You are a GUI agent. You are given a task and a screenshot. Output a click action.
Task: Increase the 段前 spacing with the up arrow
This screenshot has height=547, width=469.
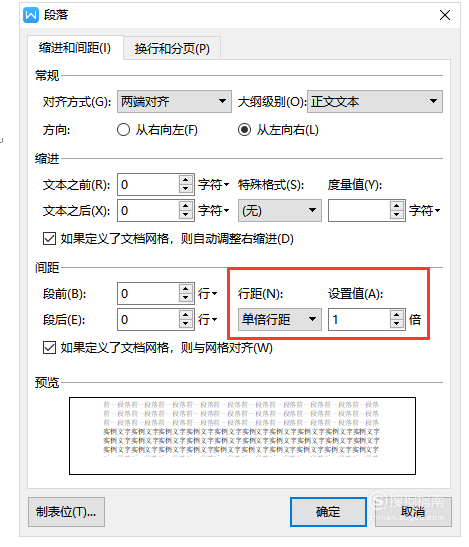tap(186, 289)
